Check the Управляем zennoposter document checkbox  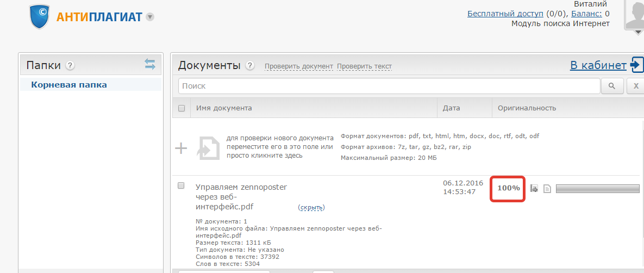pos(181,185)
